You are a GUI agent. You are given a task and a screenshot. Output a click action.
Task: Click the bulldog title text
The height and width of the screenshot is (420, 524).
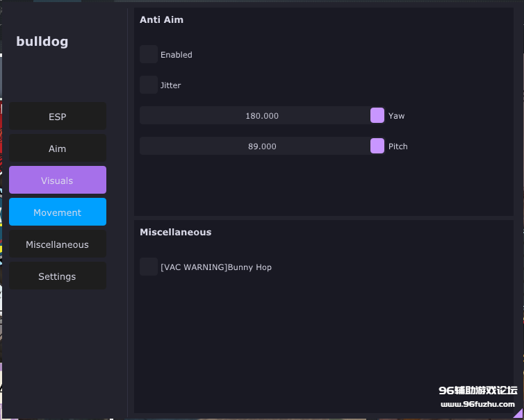[x=42, y=42]
